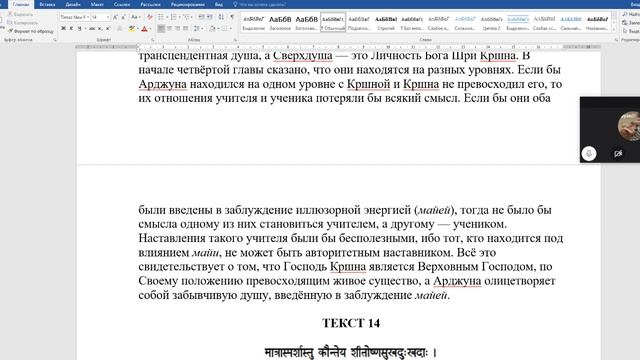Set line and paragraph spacing icon

(x=198, y=29)
